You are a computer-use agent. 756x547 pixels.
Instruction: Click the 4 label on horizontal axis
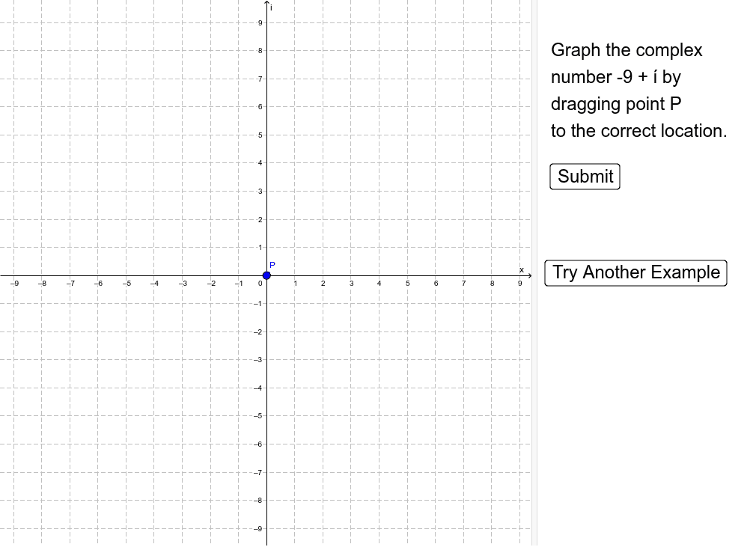[379, 284]
